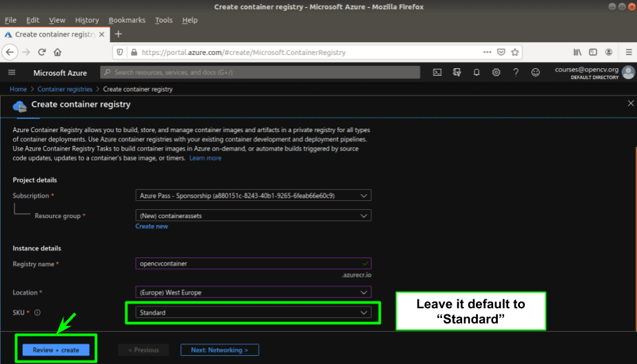
Task: Click the .azurecr.io suffix text
Action: 357,275
